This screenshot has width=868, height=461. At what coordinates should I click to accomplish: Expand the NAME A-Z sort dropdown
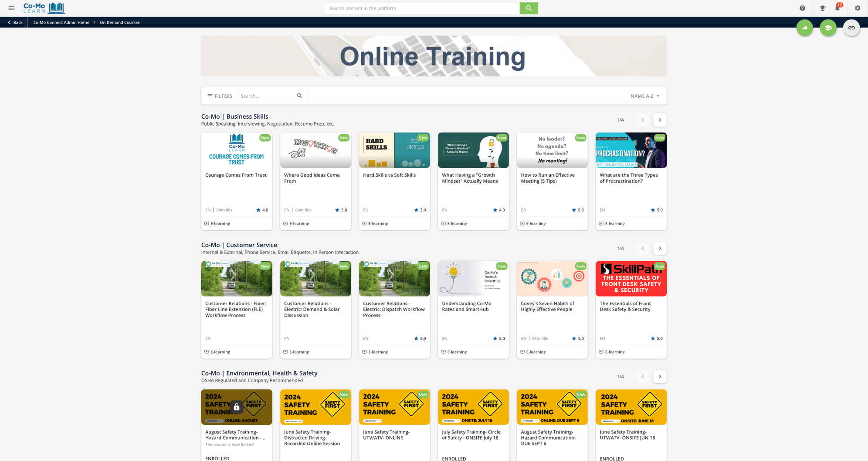pos(644,96)
